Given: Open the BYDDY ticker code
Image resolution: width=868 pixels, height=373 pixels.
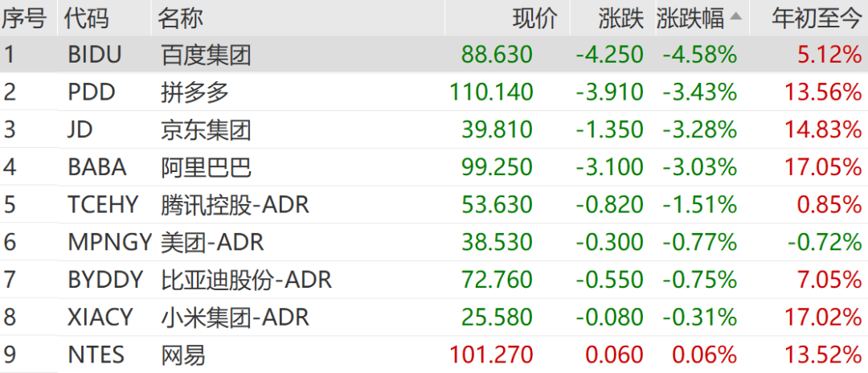Looking at the screenshot, I should [105, 280].
